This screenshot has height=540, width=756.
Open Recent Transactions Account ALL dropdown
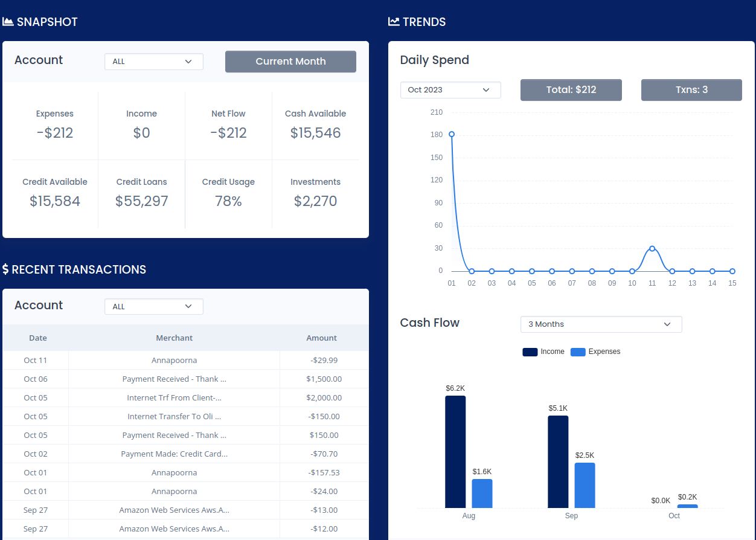[154, 307]
